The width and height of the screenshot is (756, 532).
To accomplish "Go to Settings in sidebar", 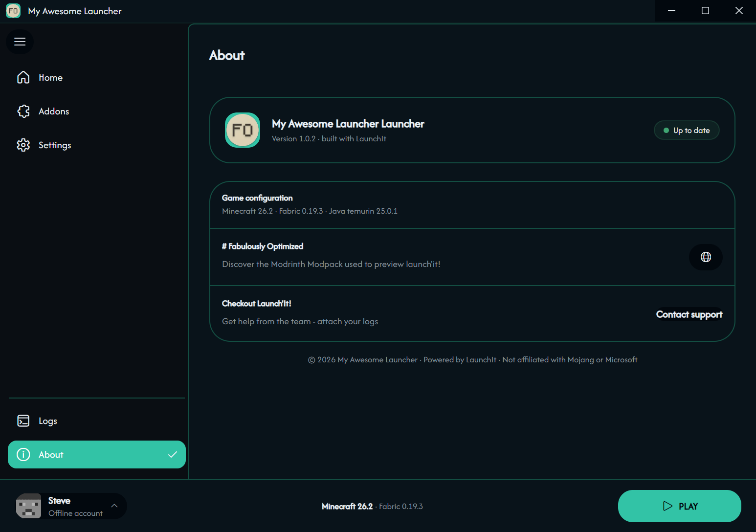I will click(97, 145).
